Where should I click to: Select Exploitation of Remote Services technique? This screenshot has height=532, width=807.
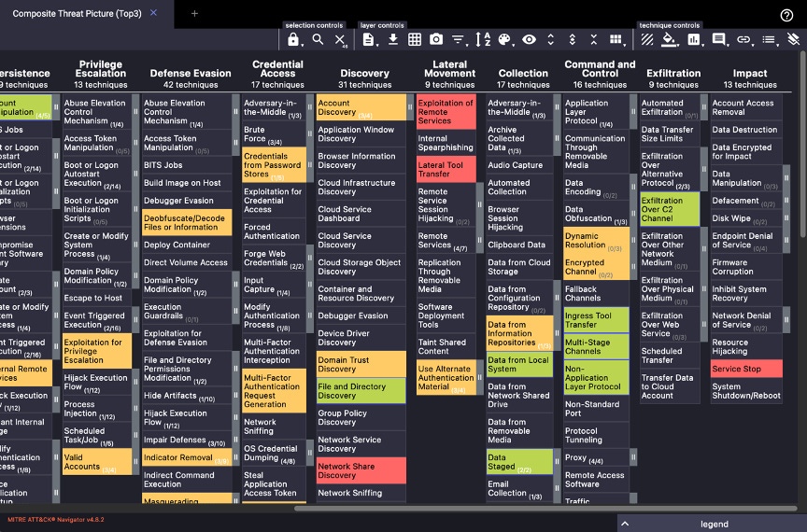click(446, 111)
